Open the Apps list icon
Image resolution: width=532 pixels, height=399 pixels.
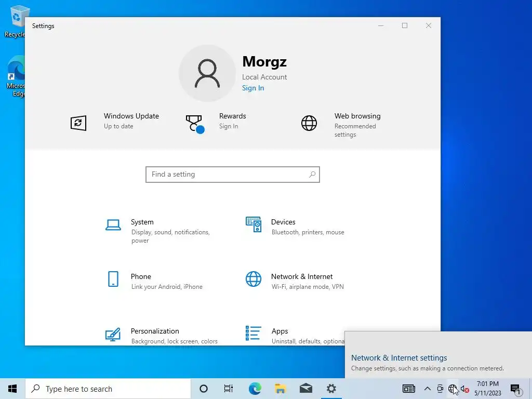[254, 333]
